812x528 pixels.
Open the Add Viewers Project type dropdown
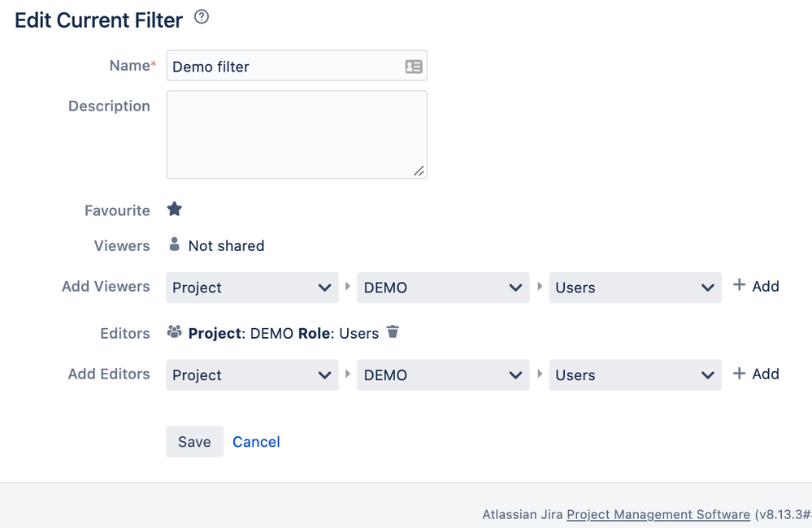(x=252, y=288)
